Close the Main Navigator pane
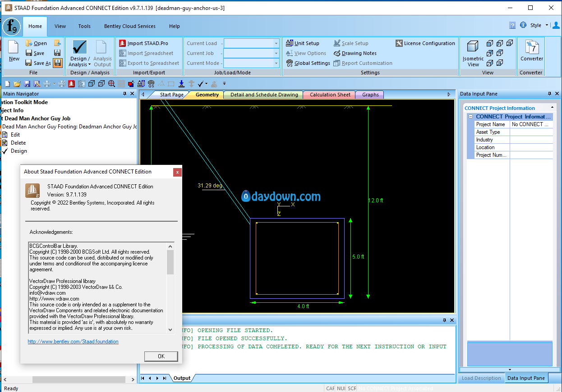This screenshot has height=392, width=562. (132, 94)
